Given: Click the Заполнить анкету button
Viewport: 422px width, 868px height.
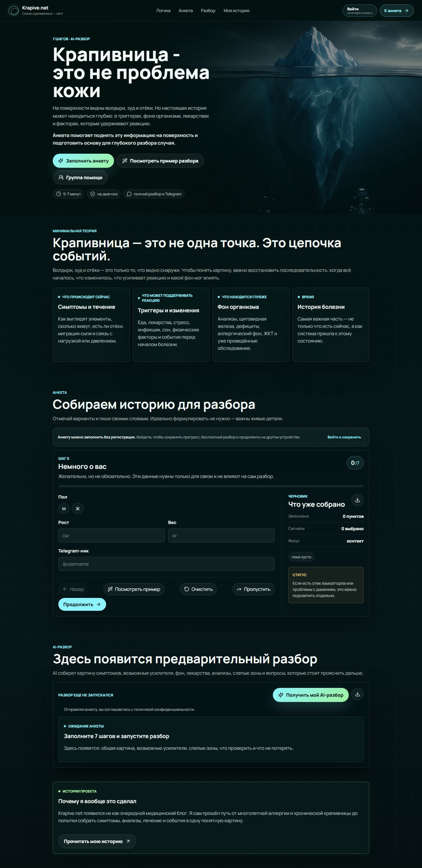Looking at the screenshot, I should coord(83,161).
